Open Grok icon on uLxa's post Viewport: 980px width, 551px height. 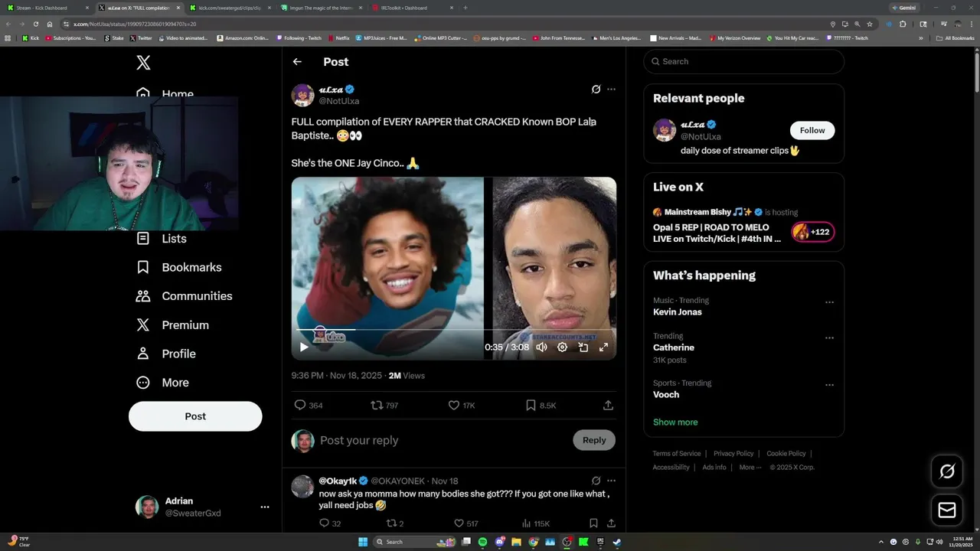pos(596,90)
